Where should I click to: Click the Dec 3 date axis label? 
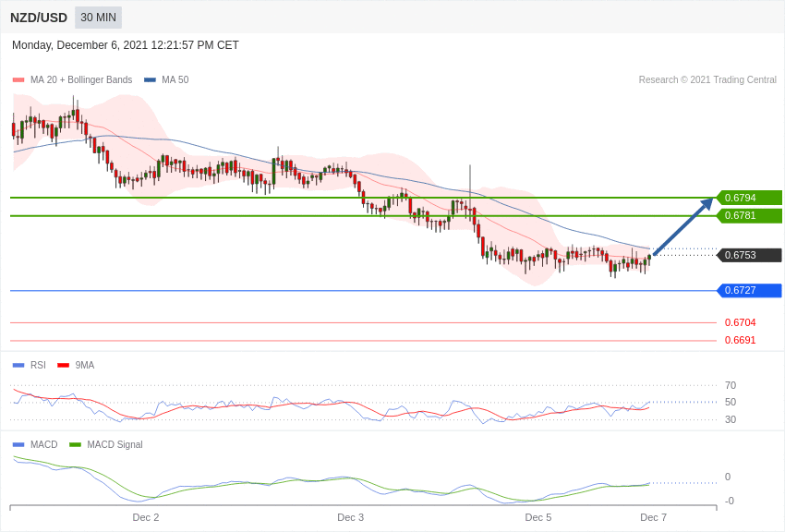click(350, 517)
